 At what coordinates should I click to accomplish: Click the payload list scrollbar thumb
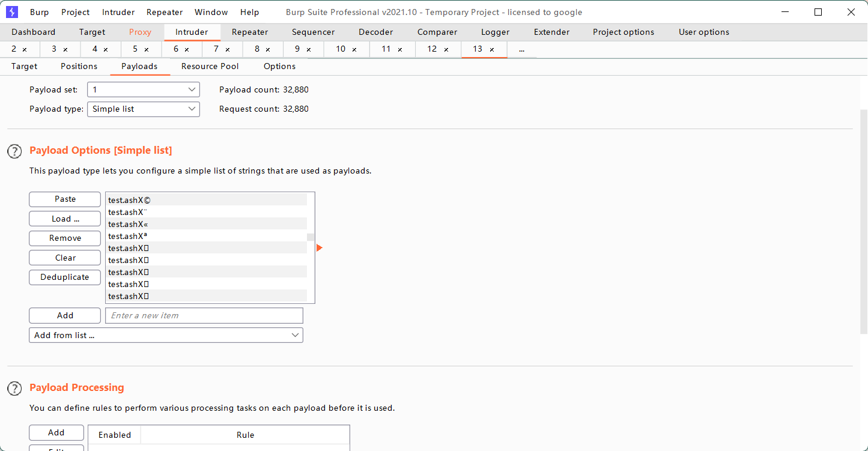[311, 237]
